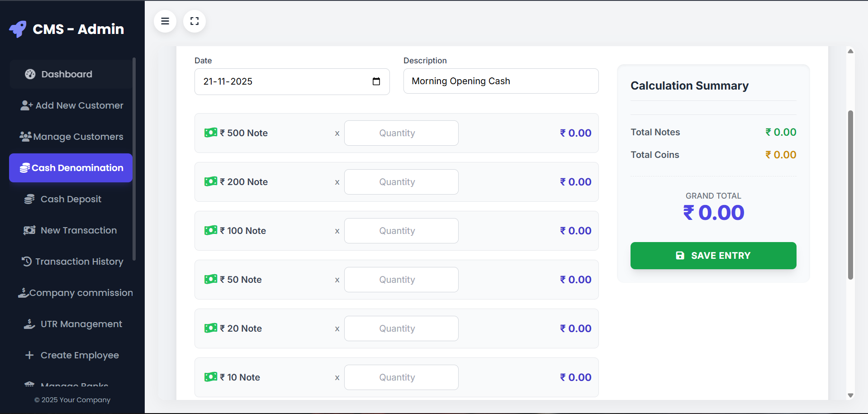
Task: Click the hamburger menu toggle icon
Action: pyautogui.click(x=165, y=21)
